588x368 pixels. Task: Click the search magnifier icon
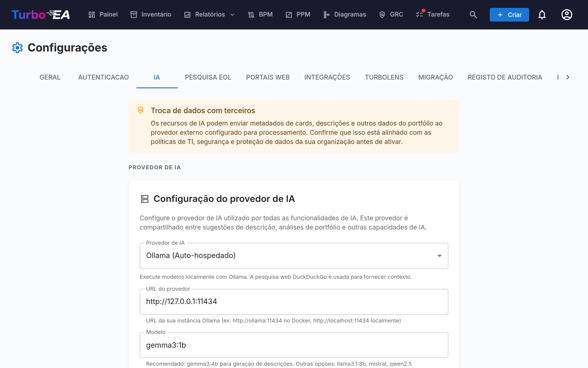pos(473,14)
